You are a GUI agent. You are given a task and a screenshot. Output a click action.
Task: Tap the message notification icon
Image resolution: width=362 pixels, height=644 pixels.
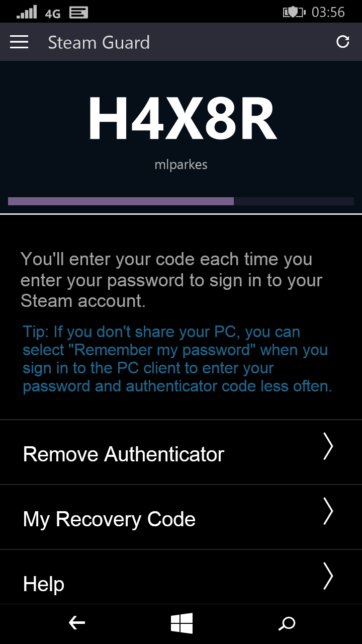click(78, 13)
